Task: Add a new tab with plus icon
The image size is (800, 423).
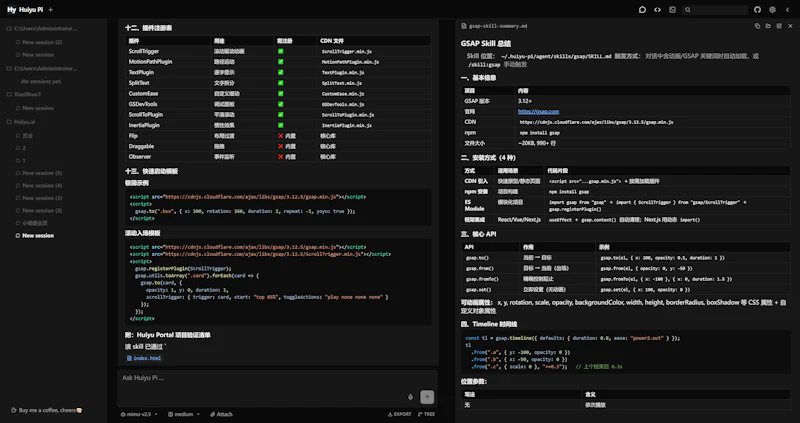Action: pos(50,10)
